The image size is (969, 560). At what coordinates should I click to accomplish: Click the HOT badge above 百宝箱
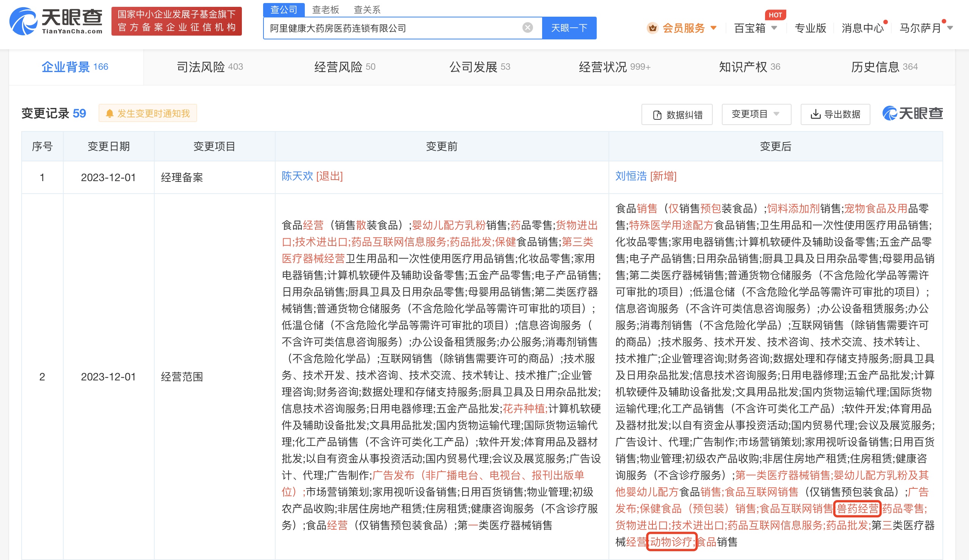[x=775, y=15]
